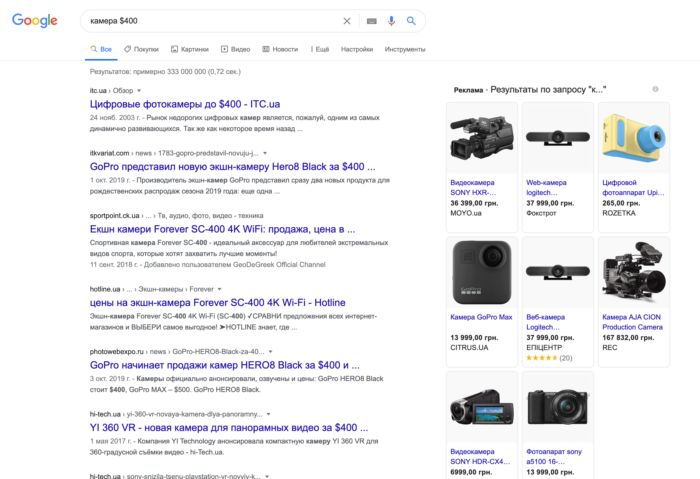This screenshot has height=479, width=700.
Task: Select the Все tab
Action: pyautogui.click(x=101, y=49)
